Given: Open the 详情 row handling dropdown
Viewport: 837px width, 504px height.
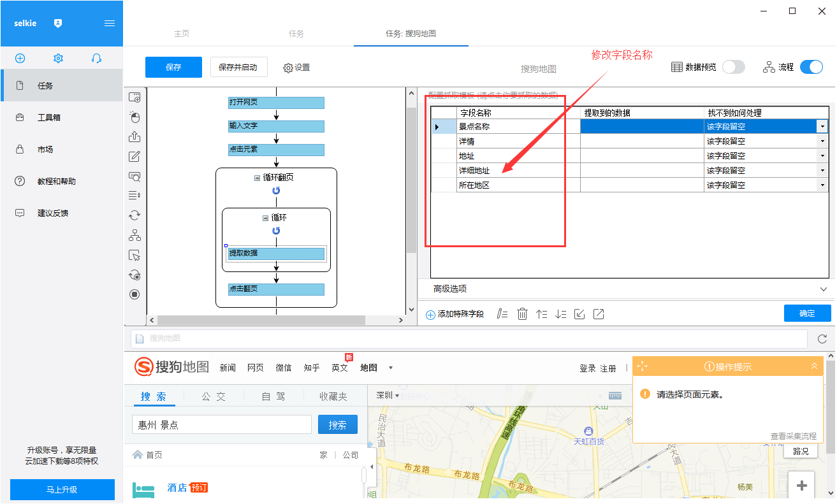Looking at the screenshot, I should click(x=822, y=141).
